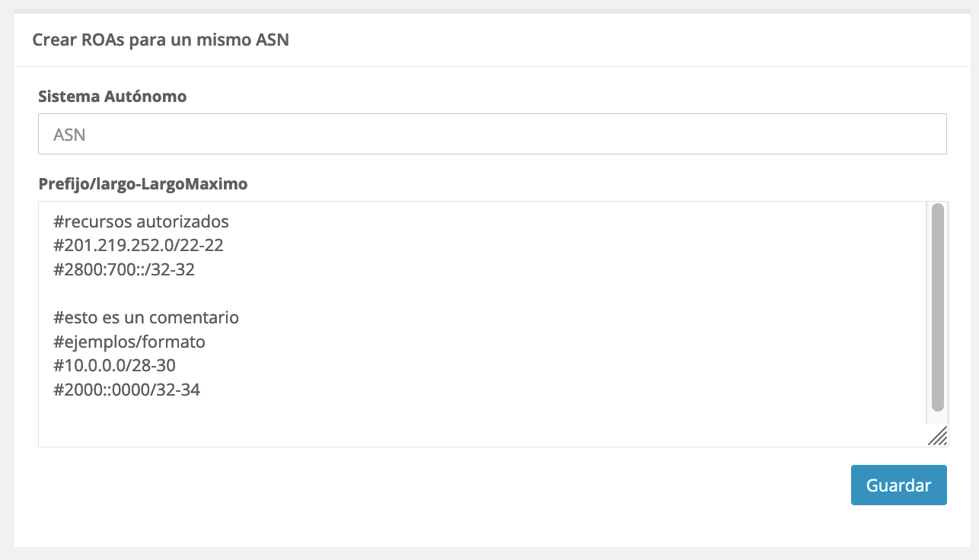Click the scrollbar track below the thumb

click(937, 418)
